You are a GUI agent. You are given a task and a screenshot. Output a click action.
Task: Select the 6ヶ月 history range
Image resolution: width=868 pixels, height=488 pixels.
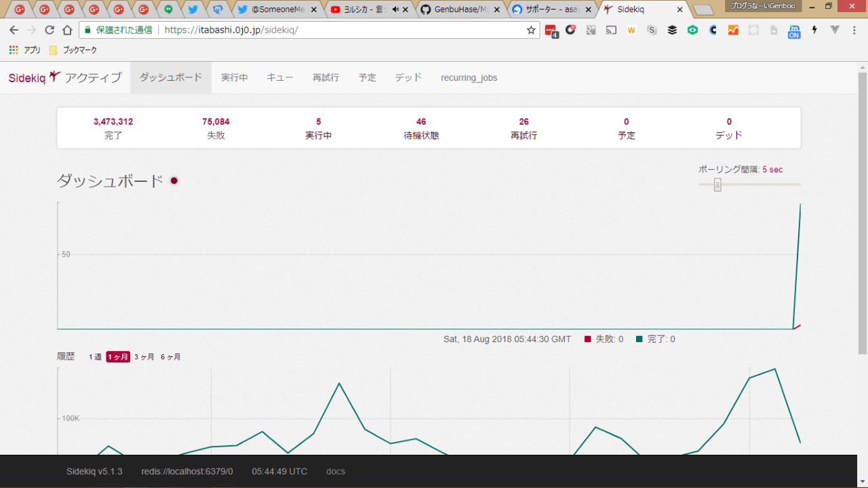tap(170, 357)
